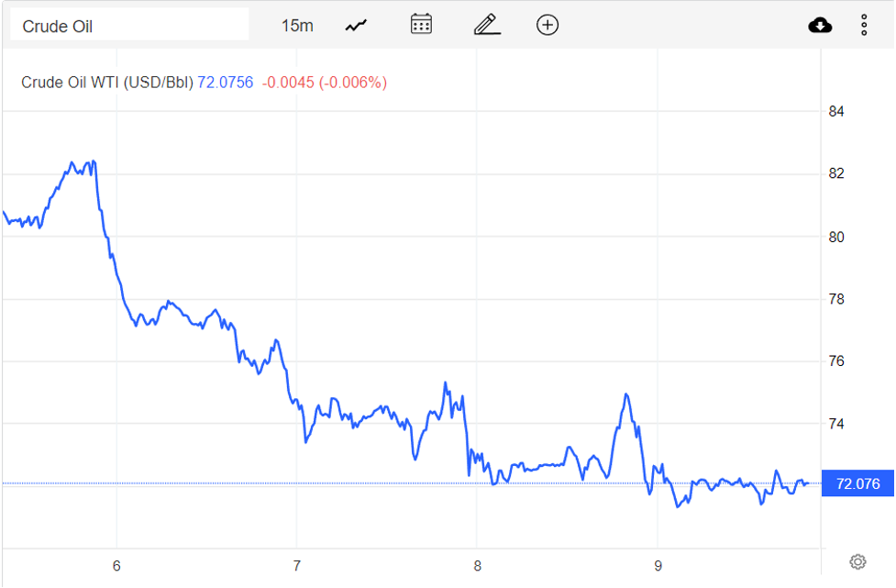Click the date label 7 on time axis
The image size is (896, 588).
297,566
